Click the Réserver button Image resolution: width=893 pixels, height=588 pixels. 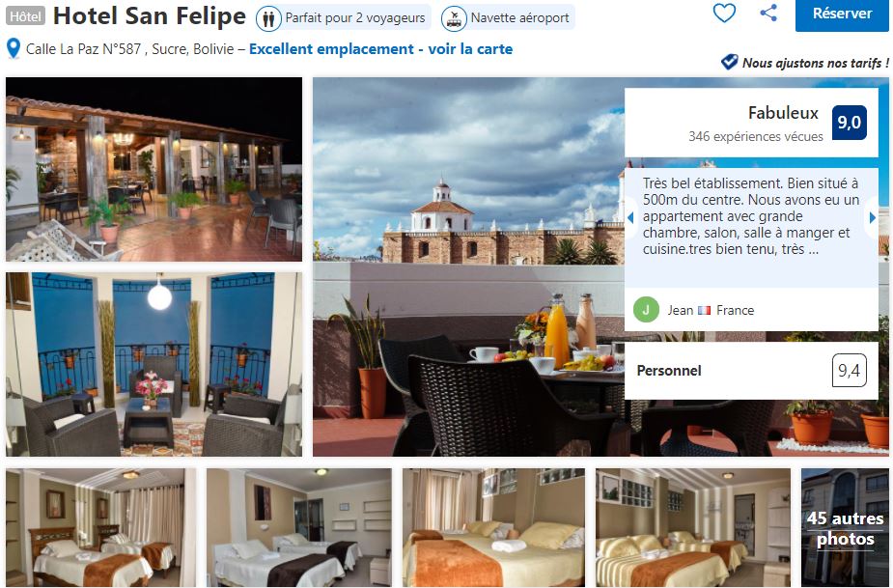(842, 14)
